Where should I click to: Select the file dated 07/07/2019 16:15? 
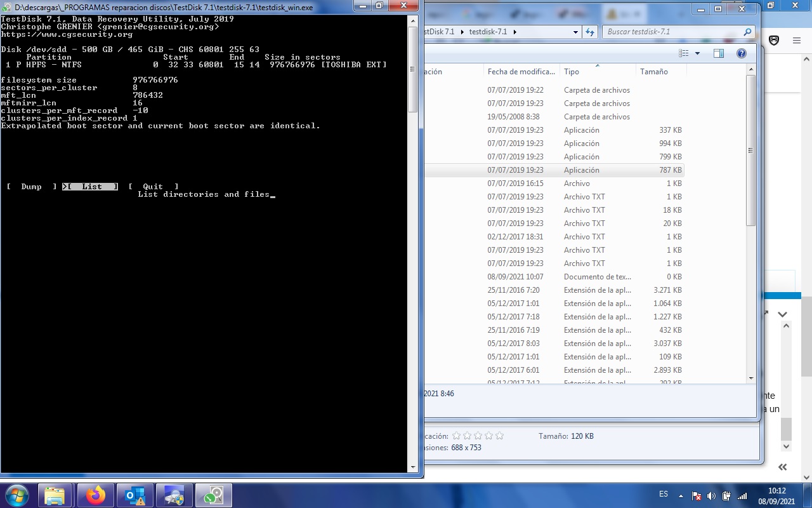tap(554, 184)
